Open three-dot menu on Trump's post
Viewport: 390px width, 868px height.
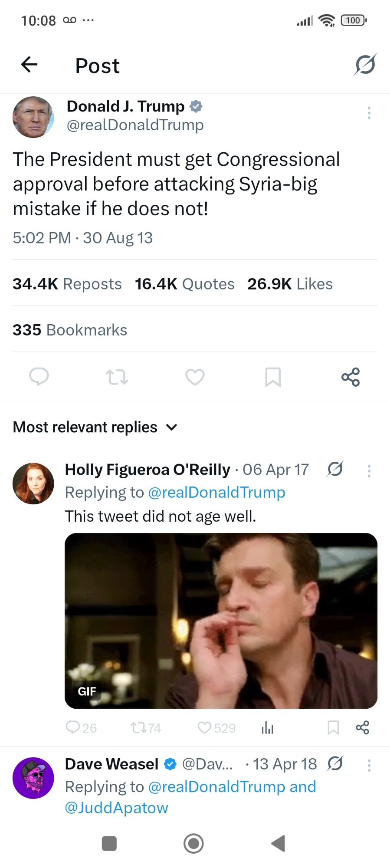[x=369, y=113]
